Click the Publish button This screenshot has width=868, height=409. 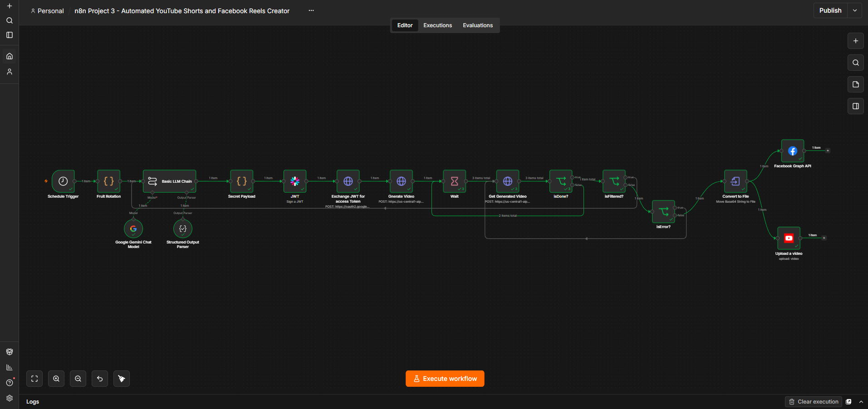point(830,10)
